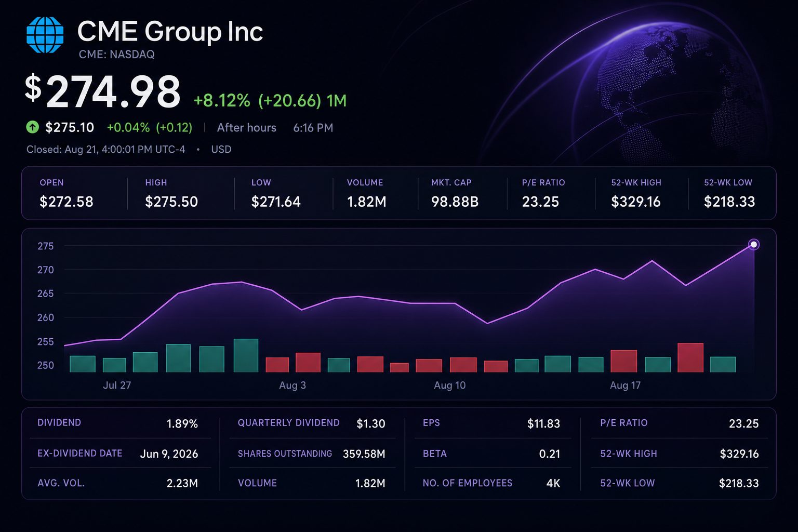
Task: Click the 250 y-axis label
Action: coord(46,366)
